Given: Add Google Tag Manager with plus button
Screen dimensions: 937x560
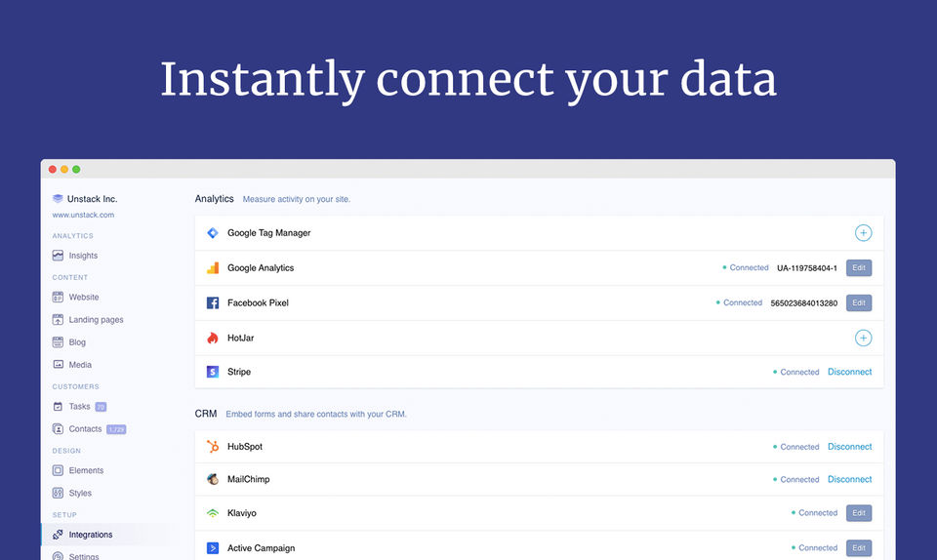Looking at the screenshot, I should 863,233.
